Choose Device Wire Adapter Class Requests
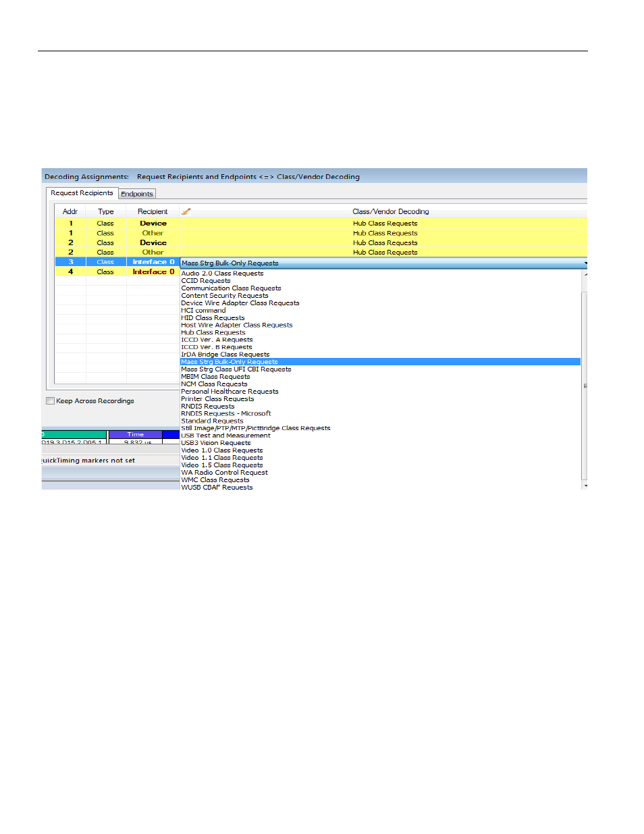The height and width of the screenshot is (834, 644). pyautogui.click(x=240, y=303)
